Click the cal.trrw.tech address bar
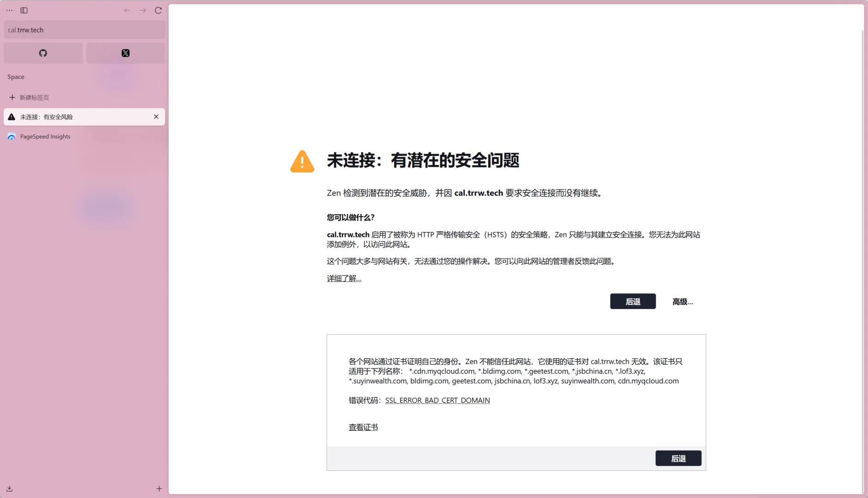868x498 pixels. 84,30
